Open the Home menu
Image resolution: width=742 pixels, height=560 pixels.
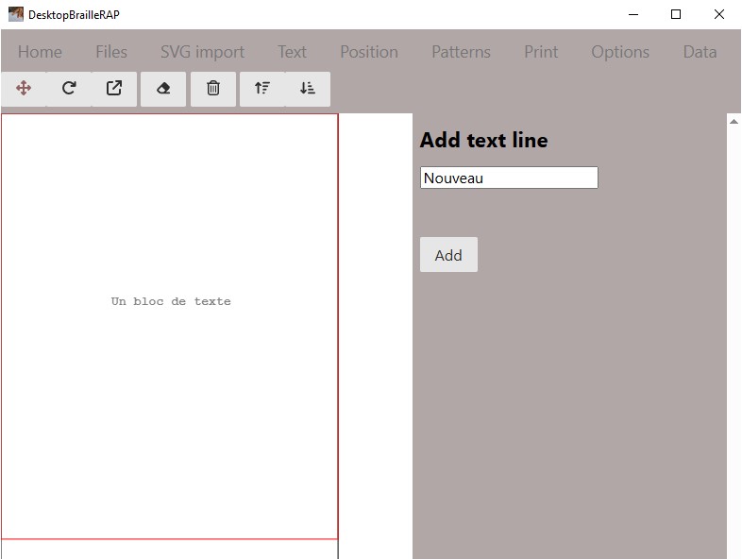[x=40, y=52]
